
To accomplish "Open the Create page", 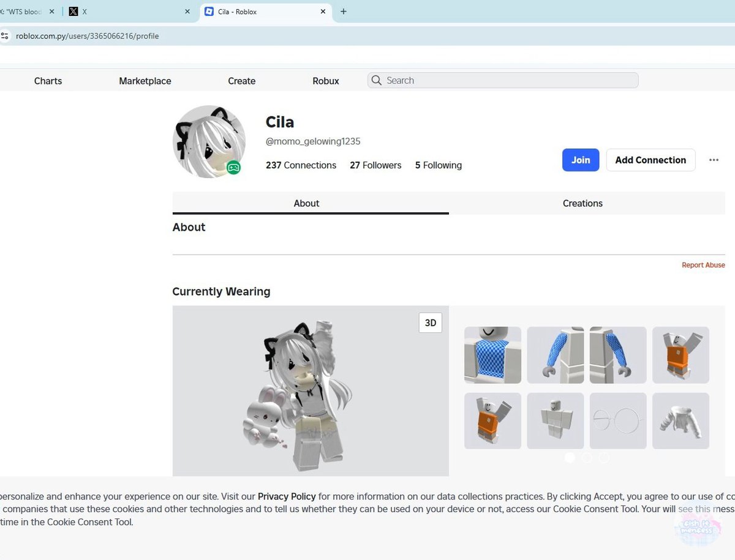I will coord(241,81).
